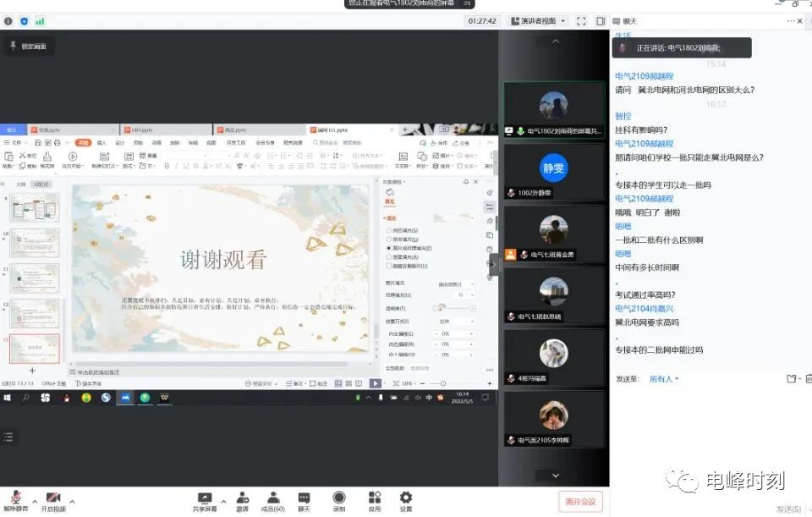Click the Bold formatting button
The width and height of the screenshot is (812, 517).
pos(167,166)
